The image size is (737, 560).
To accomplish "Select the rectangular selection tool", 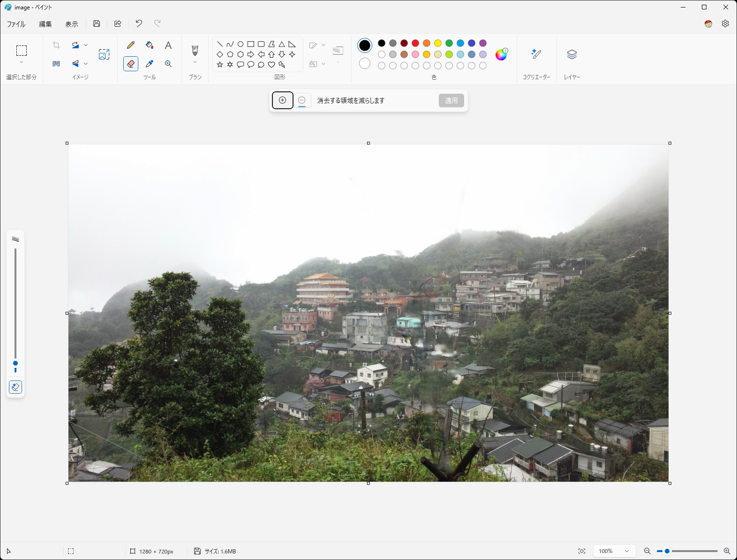I will [x=22, y=50].
